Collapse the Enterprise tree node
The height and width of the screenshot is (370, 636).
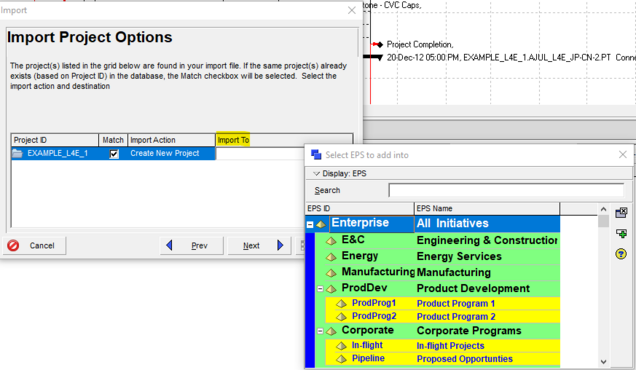pyautogui.click(x=310, y=224)
